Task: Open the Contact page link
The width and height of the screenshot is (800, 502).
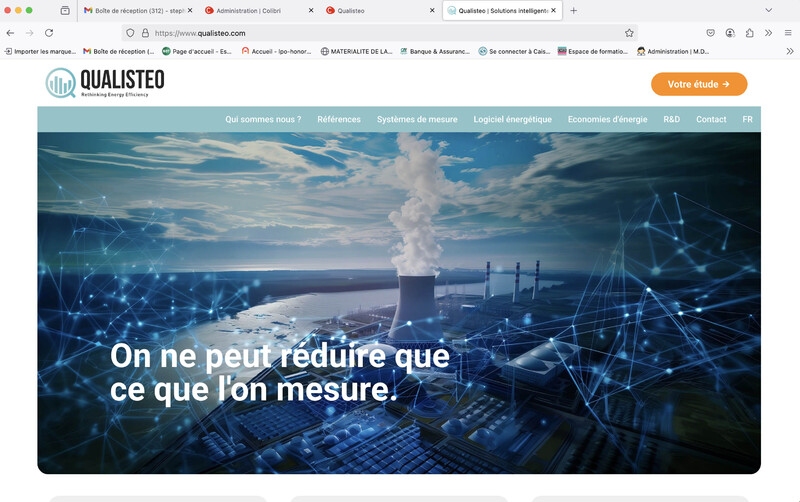Action: click(711, 119)
